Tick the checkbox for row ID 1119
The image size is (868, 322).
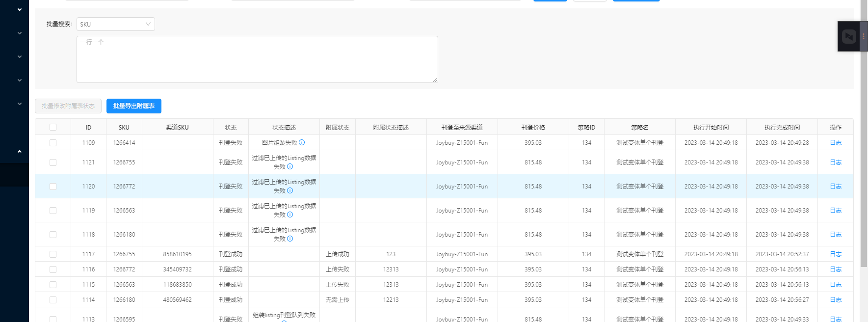(x=53, y=211)
